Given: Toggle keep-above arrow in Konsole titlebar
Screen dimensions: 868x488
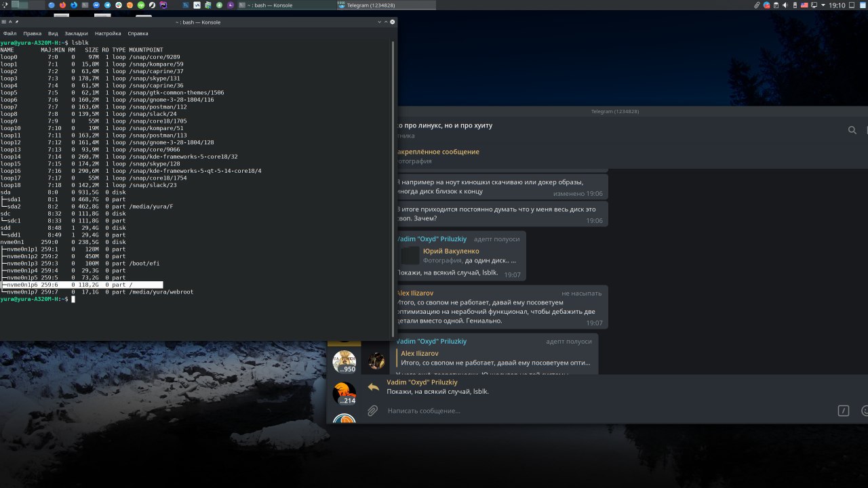Looking at the screenshot, I should point(10,22).
